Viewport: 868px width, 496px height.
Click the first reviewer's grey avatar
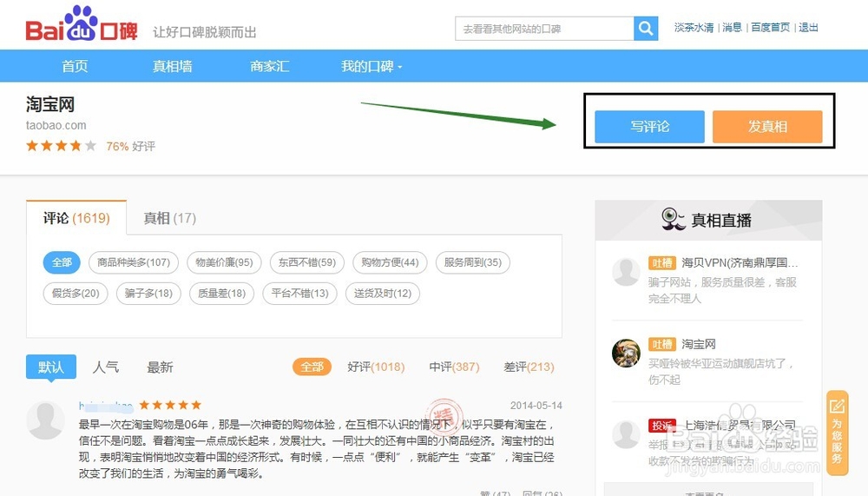click(45, 420)
